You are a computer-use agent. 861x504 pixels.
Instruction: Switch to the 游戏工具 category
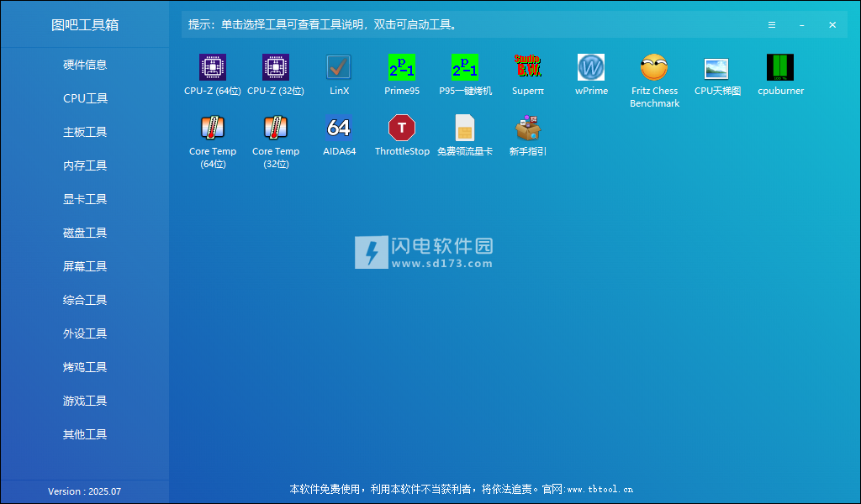click(85, 401)
